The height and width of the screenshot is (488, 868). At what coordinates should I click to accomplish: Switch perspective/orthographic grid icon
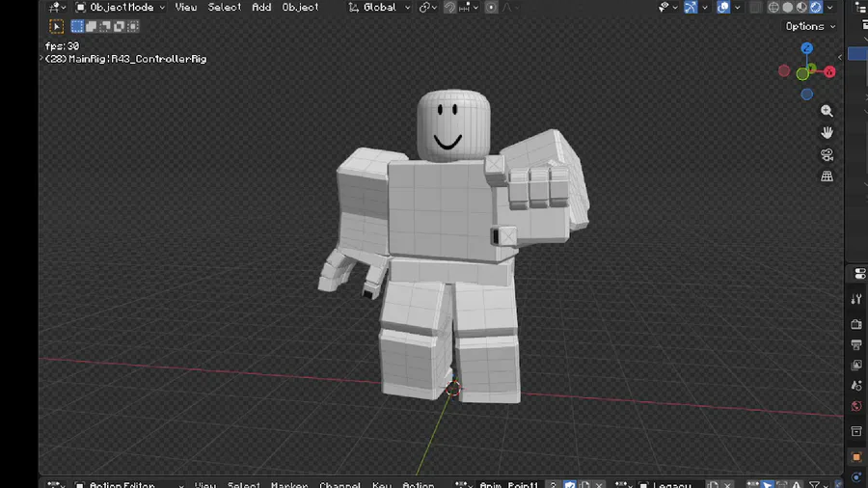coord(827,176)
